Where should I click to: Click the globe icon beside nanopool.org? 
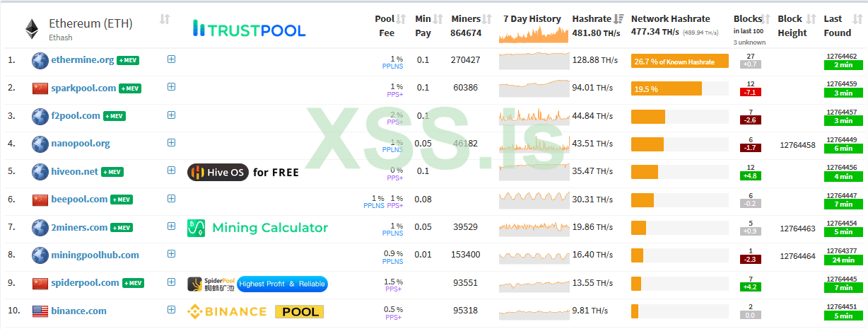coord(40,144)
